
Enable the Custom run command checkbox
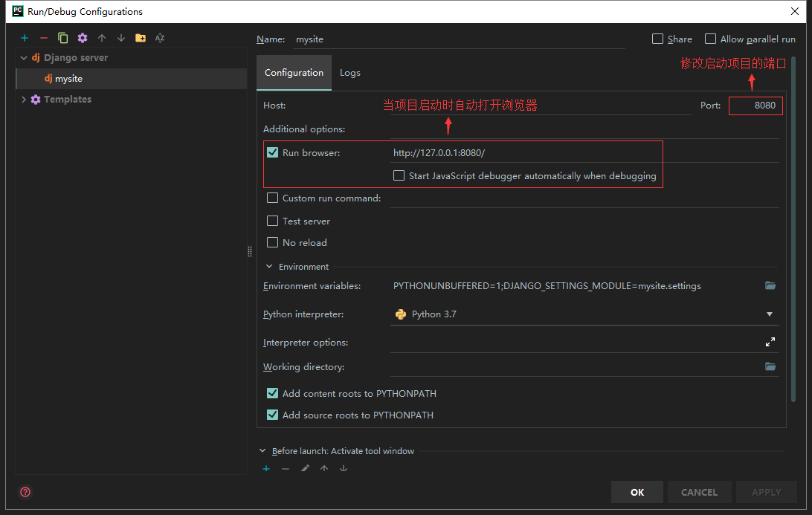[272, 198]
